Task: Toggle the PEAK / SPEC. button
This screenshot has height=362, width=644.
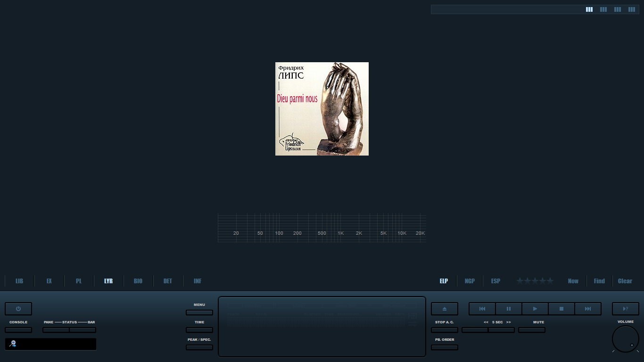Action: 199,347
